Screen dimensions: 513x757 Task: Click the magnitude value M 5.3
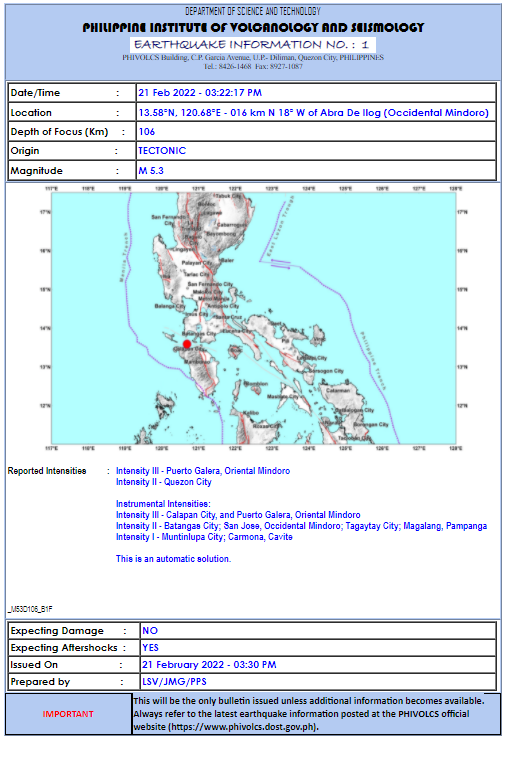tap(151, 170)
